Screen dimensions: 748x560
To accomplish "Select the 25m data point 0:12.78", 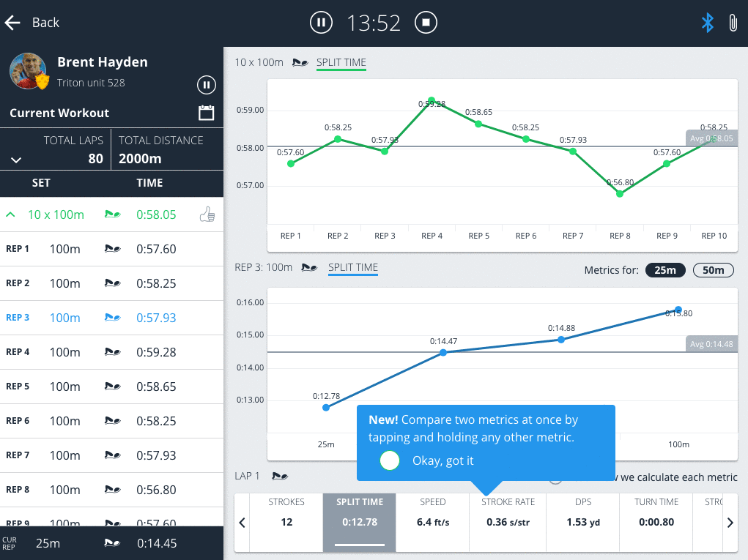I will [x=326, y=408].
